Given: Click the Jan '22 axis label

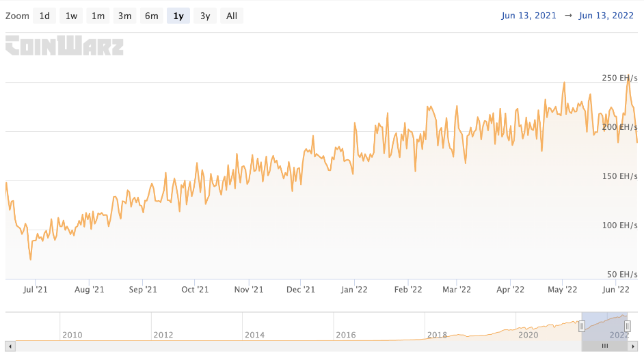Looking at the screenshot, I should click(x=354, y=290).
